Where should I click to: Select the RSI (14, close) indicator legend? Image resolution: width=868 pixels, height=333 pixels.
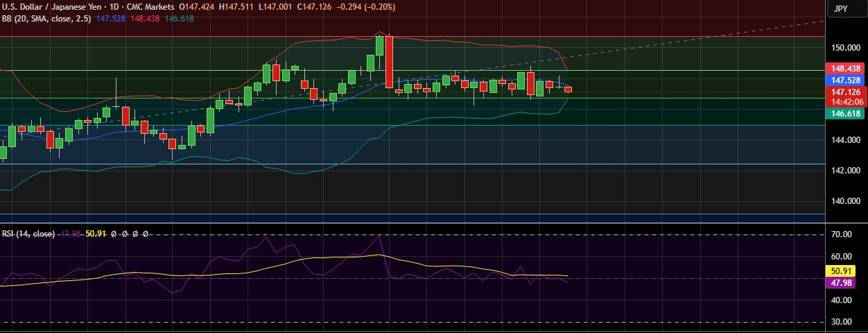click(x=28, y=234)
